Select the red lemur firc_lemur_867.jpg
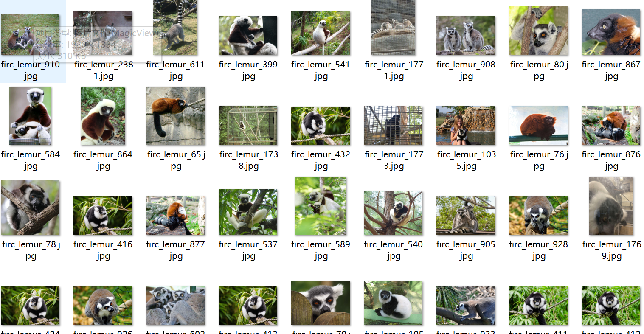 (611, 32)
